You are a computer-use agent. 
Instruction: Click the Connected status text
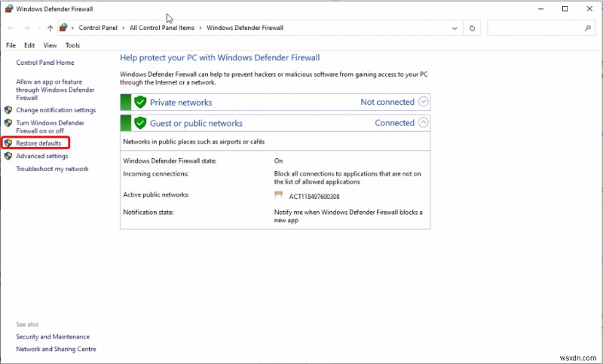pos(394,123)
